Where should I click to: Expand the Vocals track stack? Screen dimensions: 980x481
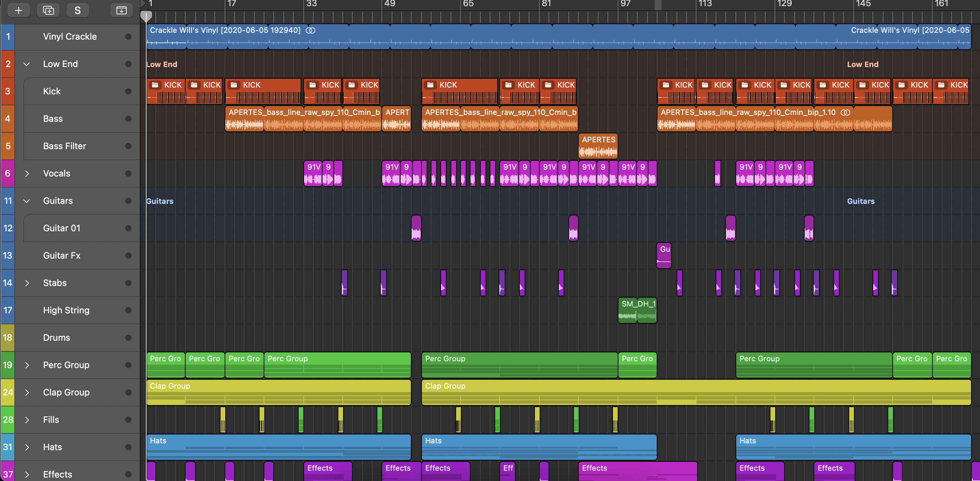coord(27,173)
